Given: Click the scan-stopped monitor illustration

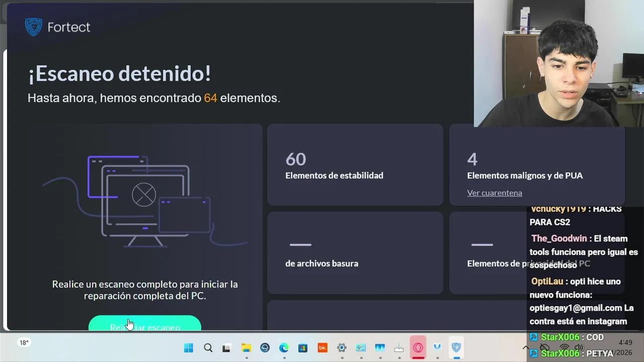Looking at the screenshot, I should [145, 201].
